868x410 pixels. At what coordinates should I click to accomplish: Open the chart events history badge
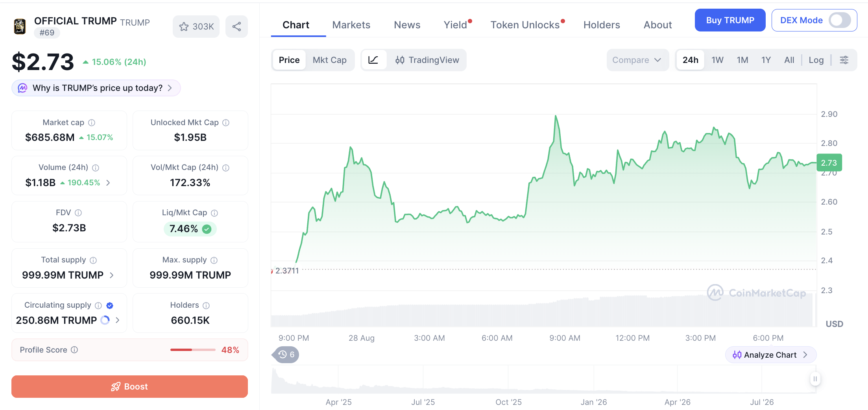click(x=286, y=355)
